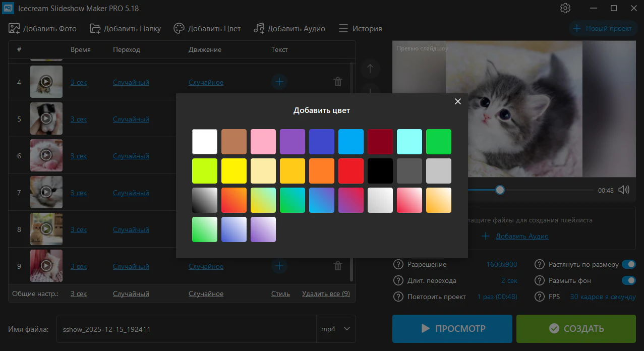Open FPS 30 кадров в секунду selector

tap(602, 297)
